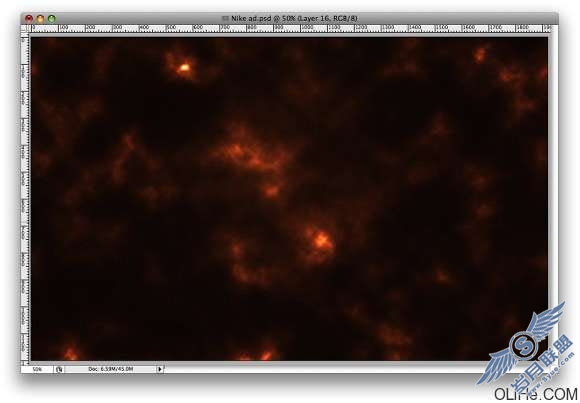This screenshot has width=580, height=403.
Task: Close the Nike ad.psd window
Action: pos(29,19)
